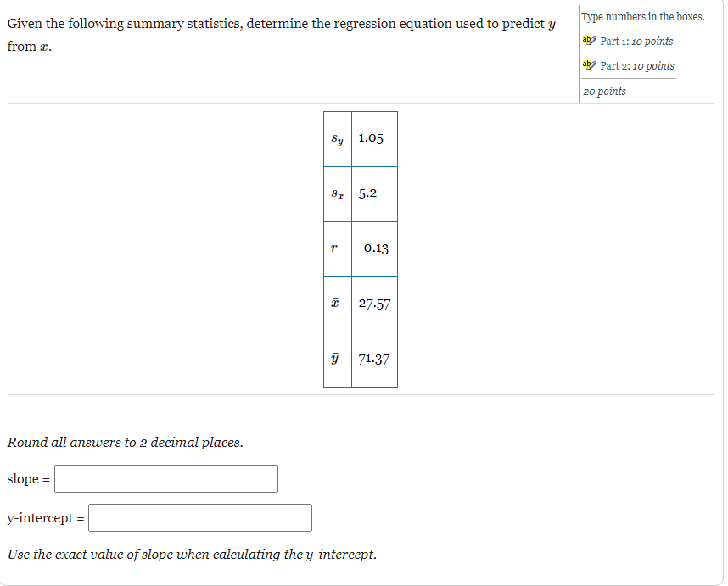Image resolution: width=728 pixels, height=586 pixels.
Task: Click the r symbol cell in the table
Action: [337, 248]
